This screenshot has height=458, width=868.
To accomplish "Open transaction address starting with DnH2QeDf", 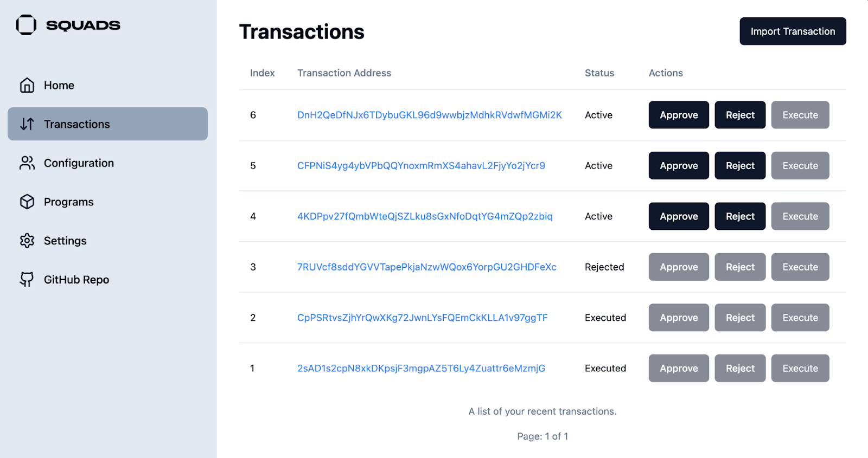I will point(429,115).
